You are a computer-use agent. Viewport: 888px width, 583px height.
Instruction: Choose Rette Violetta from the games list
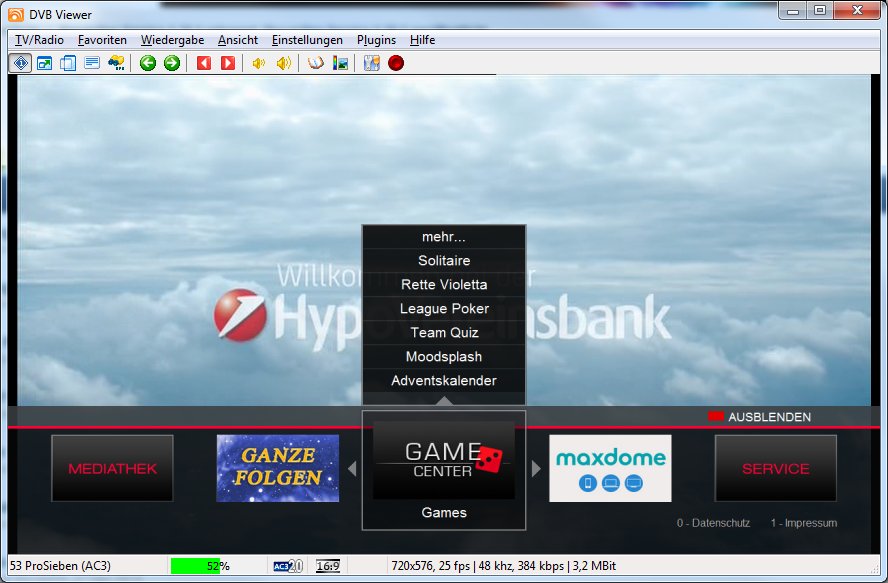(x=444, y=284)
